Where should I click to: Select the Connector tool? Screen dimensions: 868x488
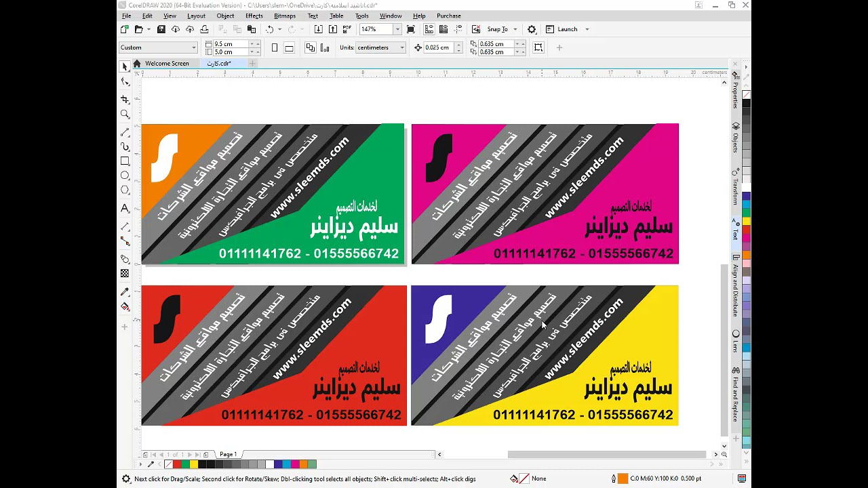pos(125,241)
